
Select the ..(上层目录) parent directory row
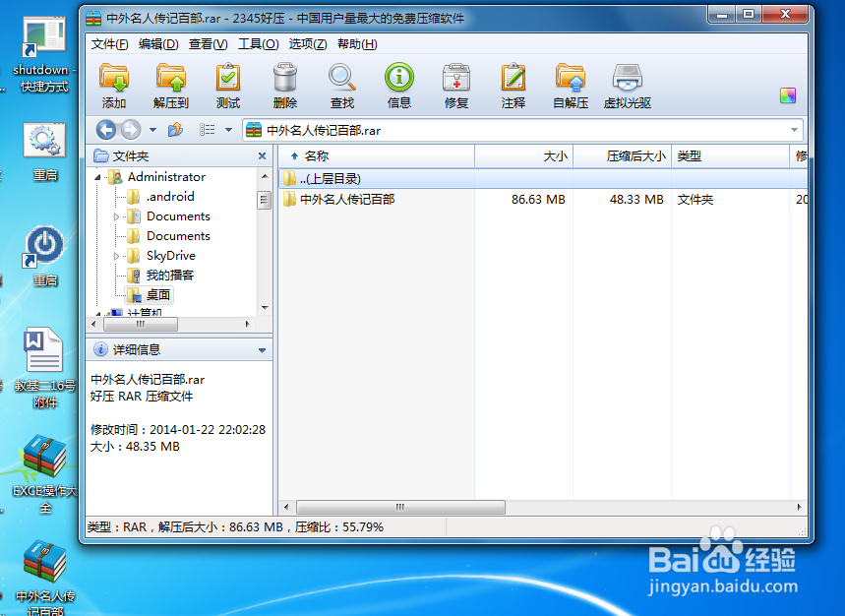pos(543,178)
